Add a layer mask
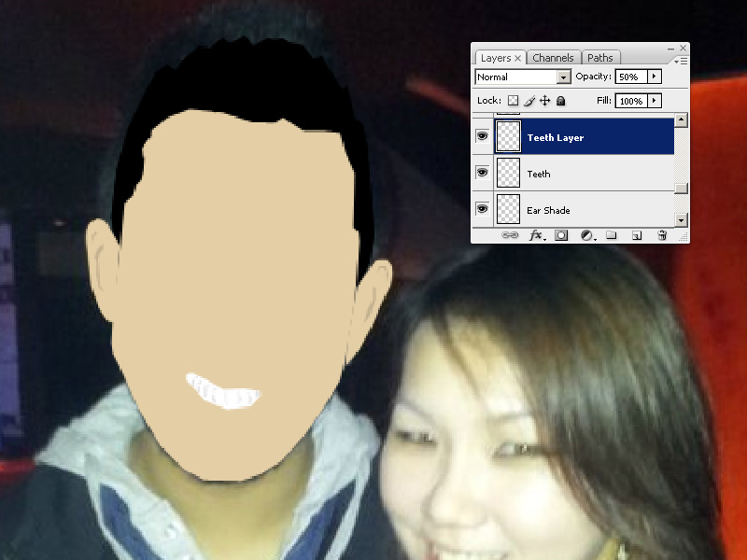 pos(561,235)
